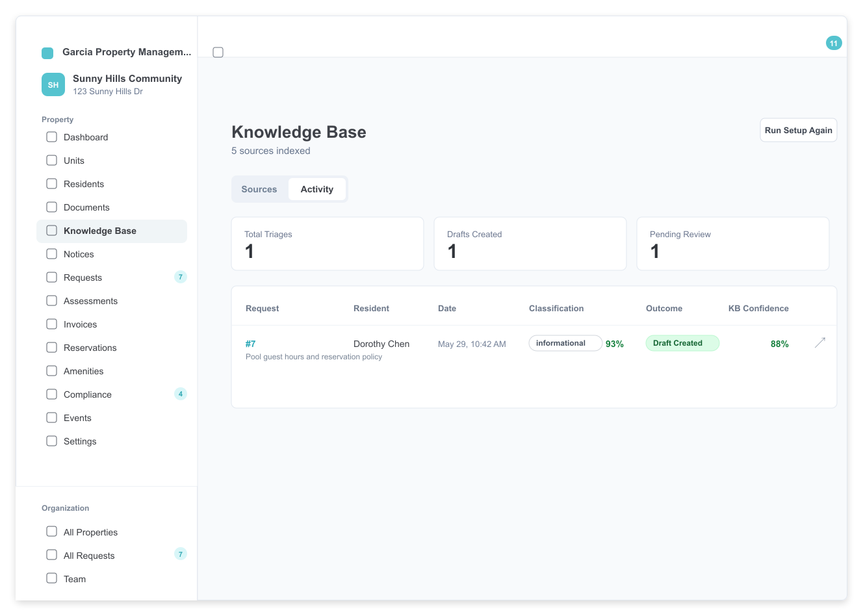Viewport: 863px width, 616px height.
Task: Open the Reservations page
Action: click(x=112, y=348)
